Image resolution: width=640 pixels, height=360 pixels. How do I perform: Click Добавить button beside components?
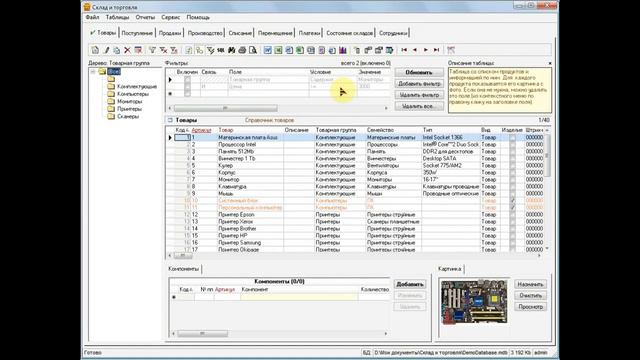(x=410, y=284)
